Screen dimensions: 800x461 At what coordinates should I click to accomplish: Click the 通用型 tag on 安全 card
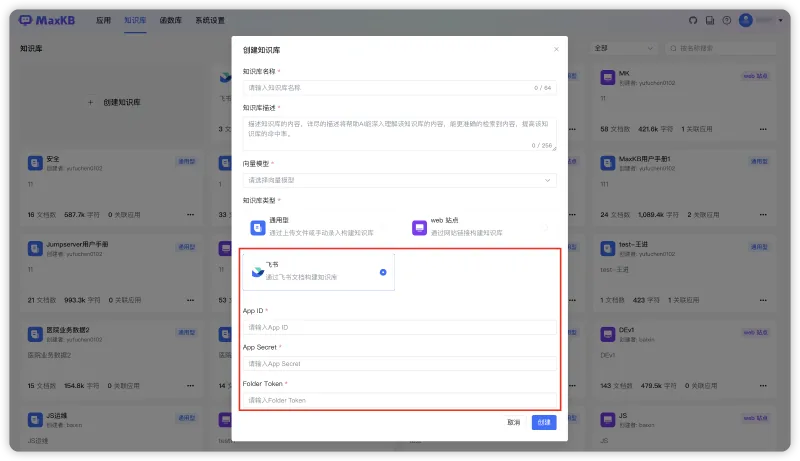point(187,161)
